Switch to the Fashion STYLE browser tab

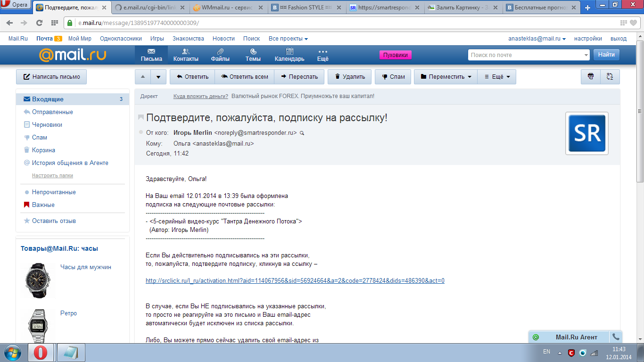click(306, 8)
